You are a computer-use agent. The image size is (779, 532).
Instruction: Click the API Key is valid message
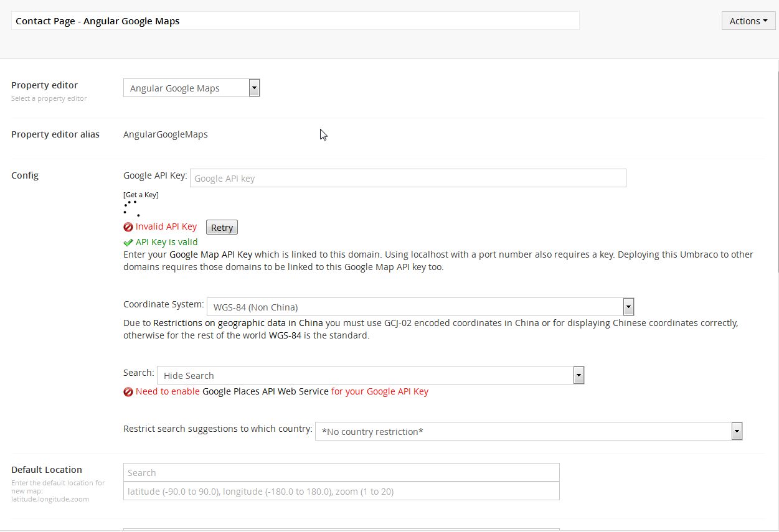(x=167, y=242)
